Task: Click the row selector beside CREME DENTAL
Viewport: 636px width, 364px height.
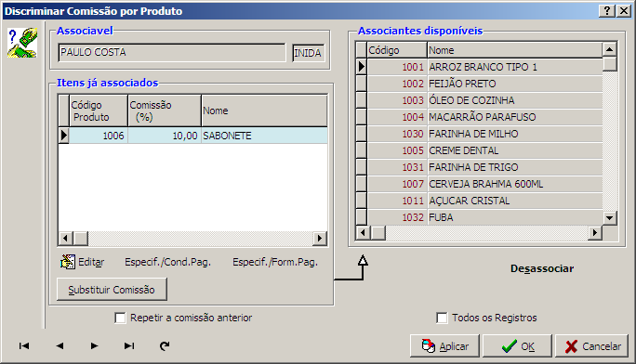Action: coord(362,150)
